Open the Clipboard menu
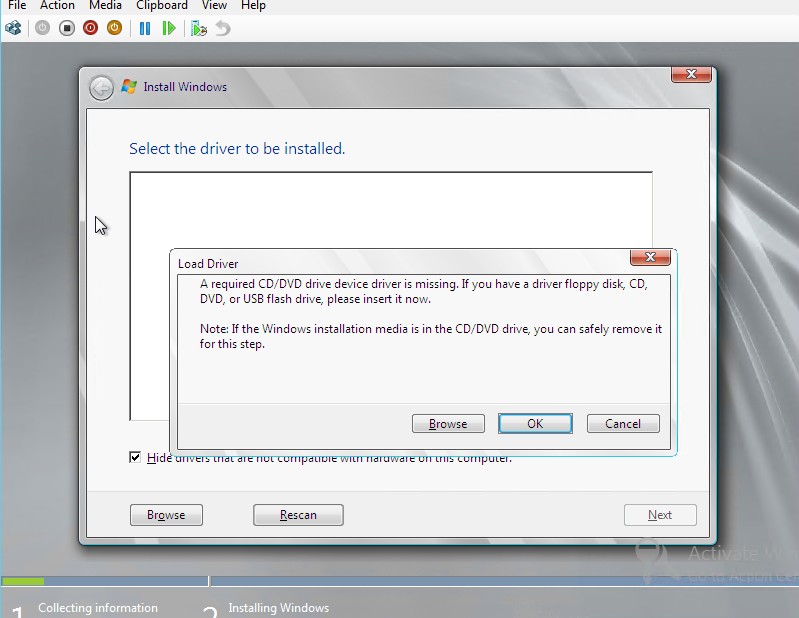Screen dimensions: 799x618 162,6
